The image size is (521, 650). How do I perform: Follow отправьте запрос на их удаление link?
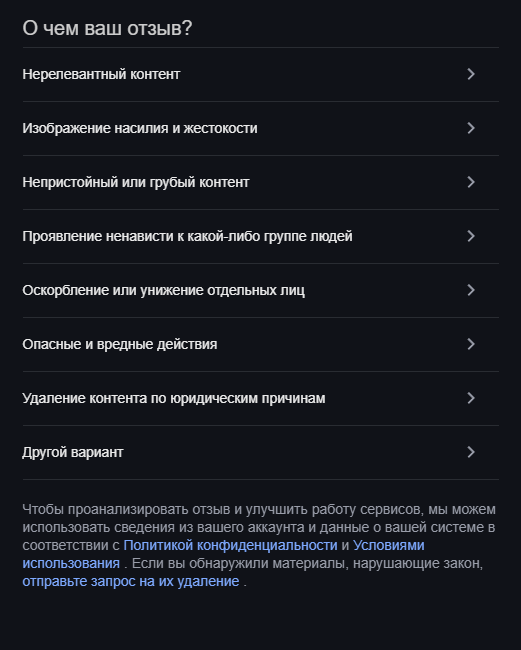pyautogui.click(x=131, y=581)
